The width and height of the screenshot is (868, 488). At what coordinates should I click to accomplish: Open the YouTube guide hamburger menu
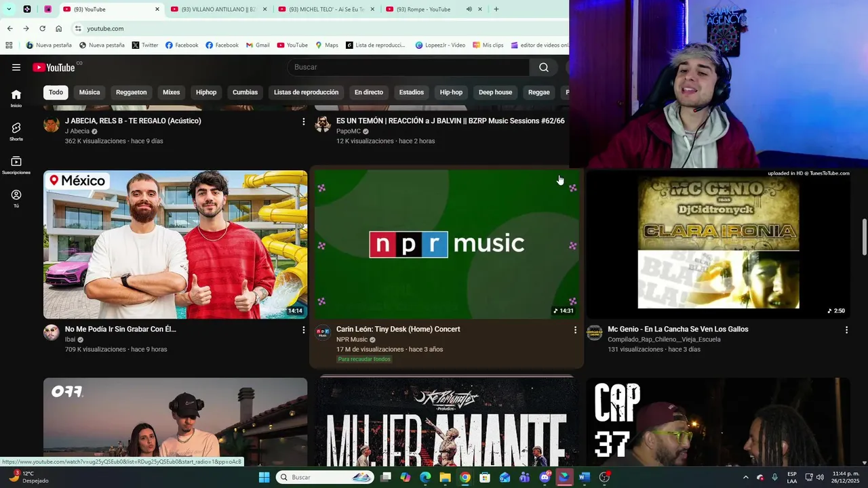[x=16, y=67]
